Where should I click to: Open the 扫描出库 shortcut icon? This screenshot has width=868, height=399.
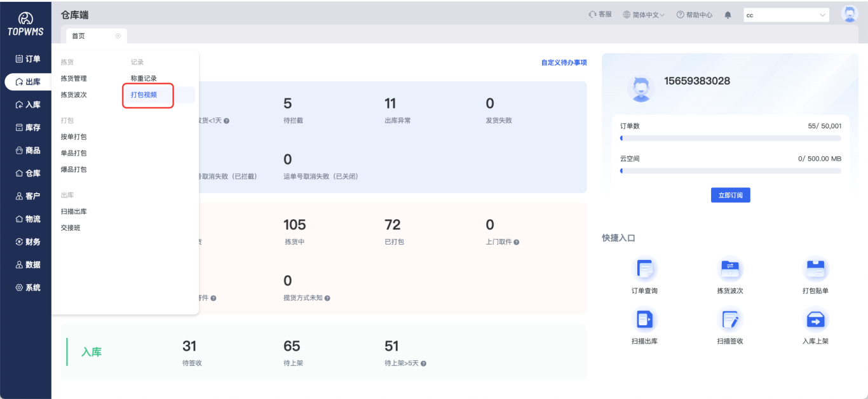644,320
